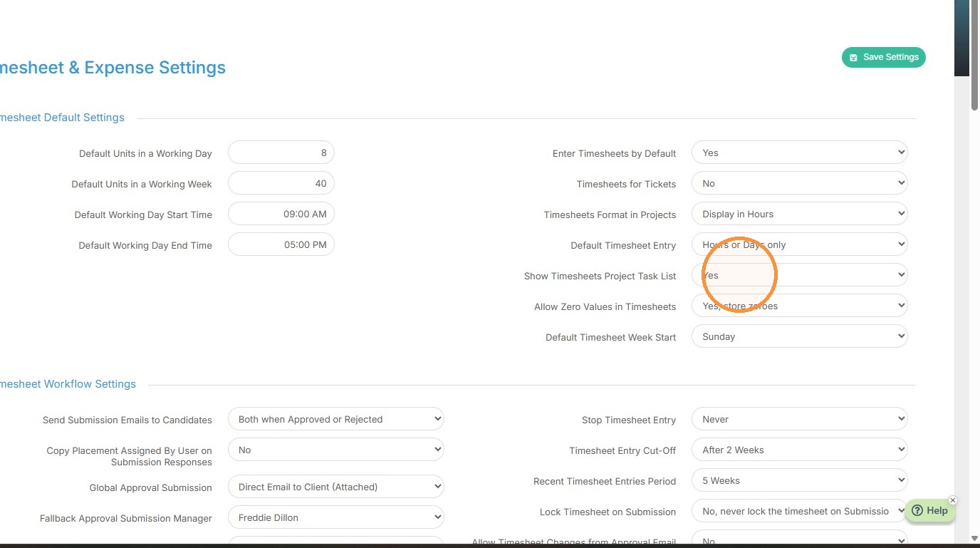Click the Save Settings button
980x548 pixels.
883,57
